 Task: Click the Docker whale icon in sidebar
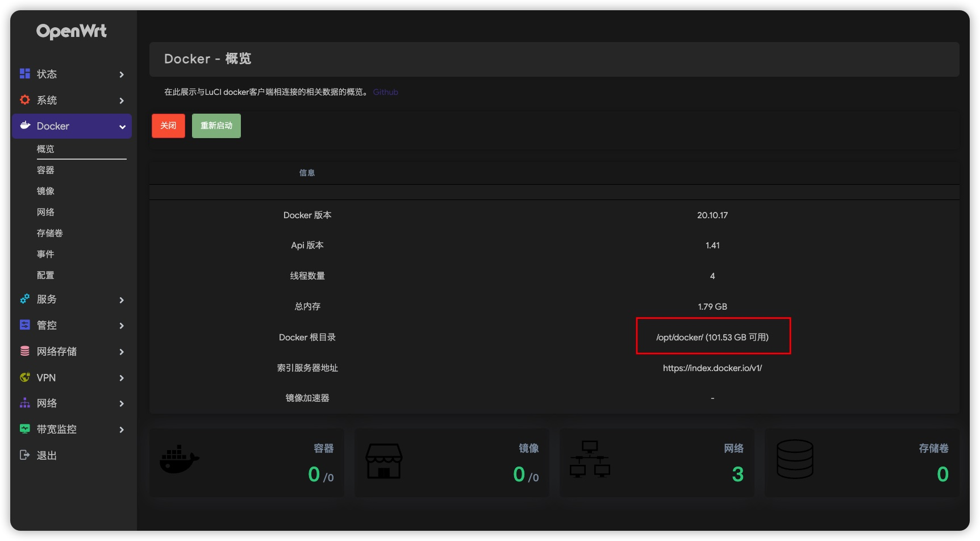(25, 126)
